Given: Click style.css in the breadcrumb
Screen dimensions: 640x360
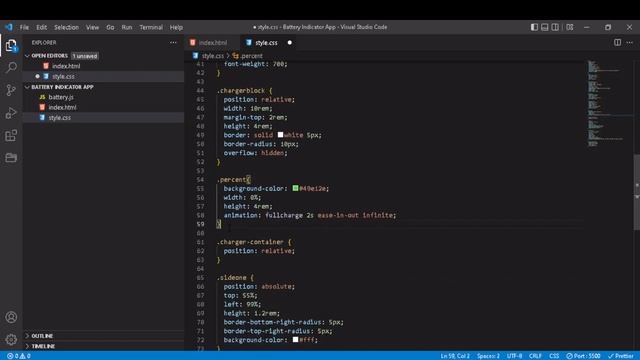Looking at the screenshot, I should pos(213,56).
